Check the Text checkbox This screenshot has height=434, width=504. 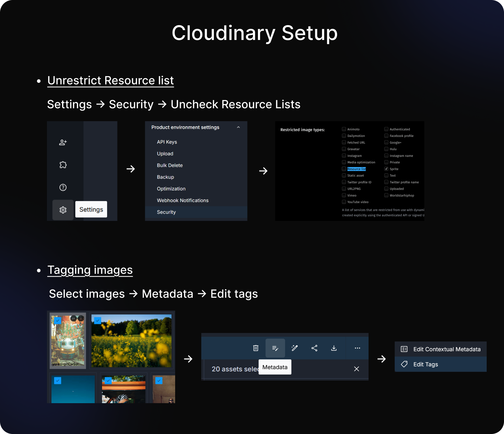[x=386, y=175]
